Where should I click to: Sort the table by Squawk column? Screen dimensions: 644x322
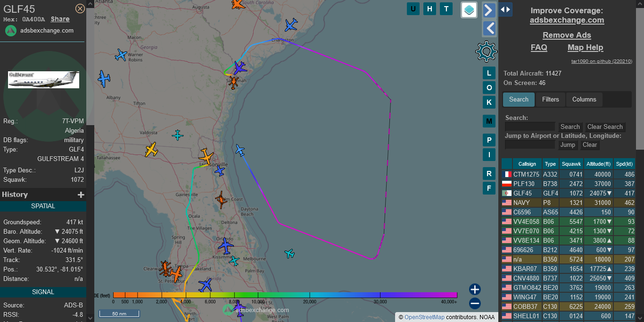click(x=571, y=164)
